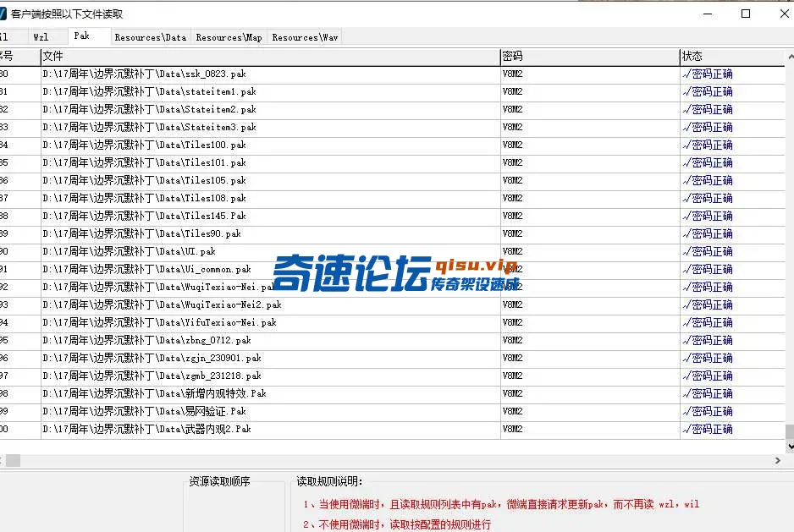The image size is (794, 532).
Task: Select the Stateitem2.pak file row
Action: tap(393, 109)
